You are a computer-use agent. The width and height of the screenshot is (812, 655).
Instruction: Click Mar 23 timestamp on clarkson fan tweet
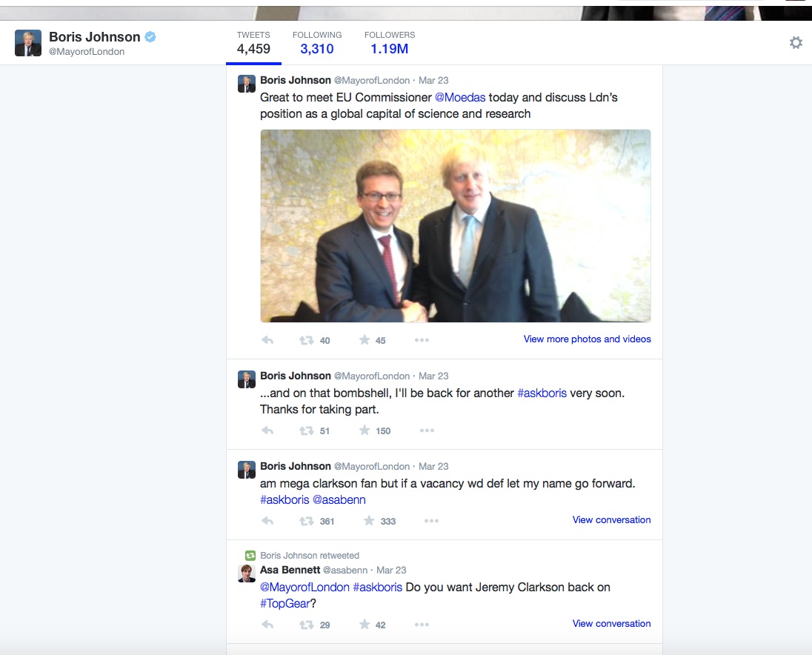coord(433,467)
